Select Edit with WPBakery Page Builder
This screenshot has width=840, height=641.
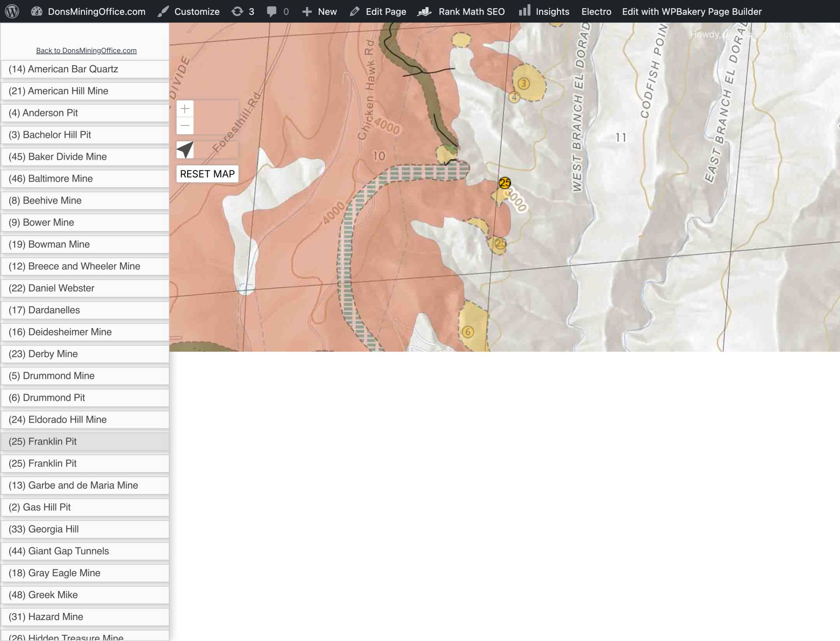point(692,11)
